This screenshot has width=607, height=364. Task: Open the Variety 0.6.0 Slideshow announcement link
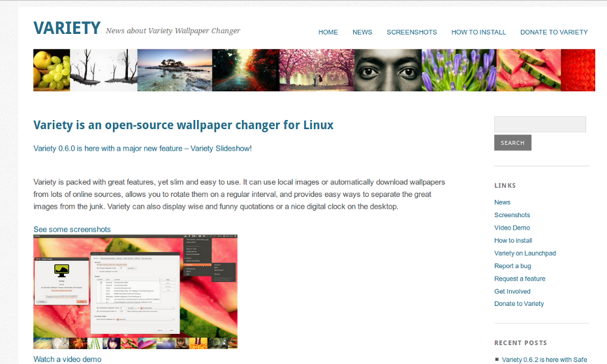point(142,149)
